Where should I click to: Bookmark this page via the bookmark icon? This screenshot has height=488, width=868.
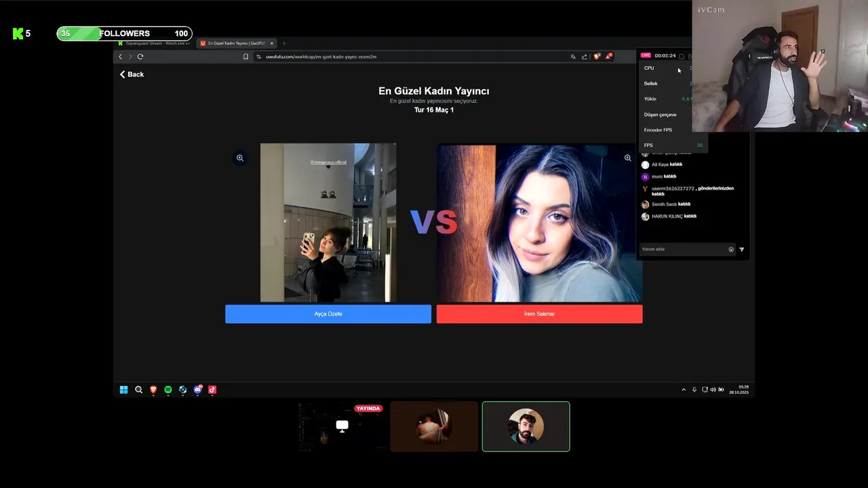pyautogui.click(x=245, y=57)
